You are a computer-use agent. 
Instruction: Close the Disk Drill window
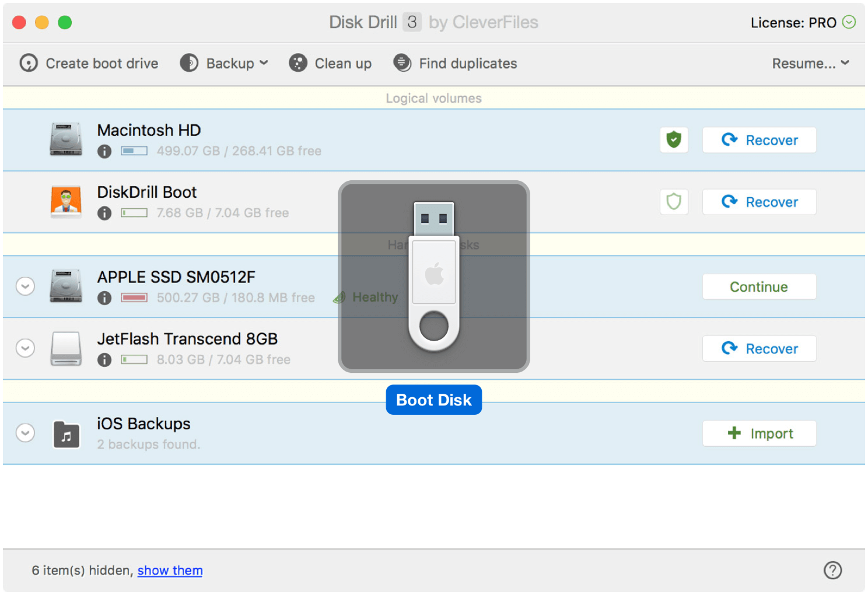tap(19, 22)
